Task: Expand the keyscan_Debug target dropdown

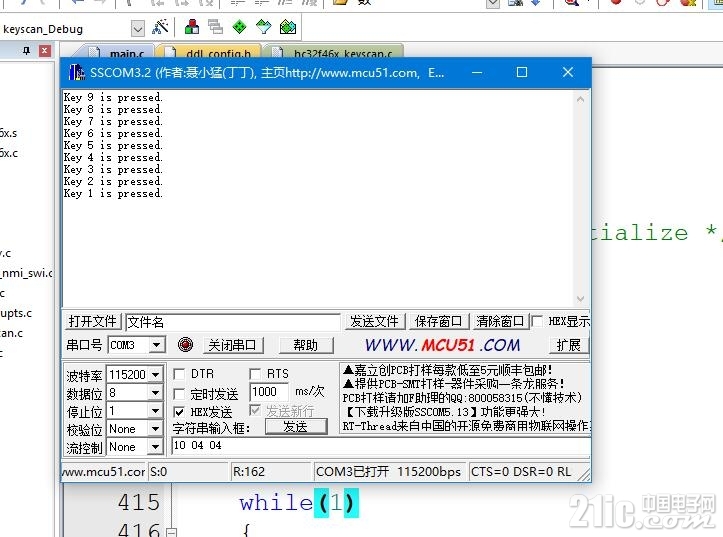Action: pos(137,29)
